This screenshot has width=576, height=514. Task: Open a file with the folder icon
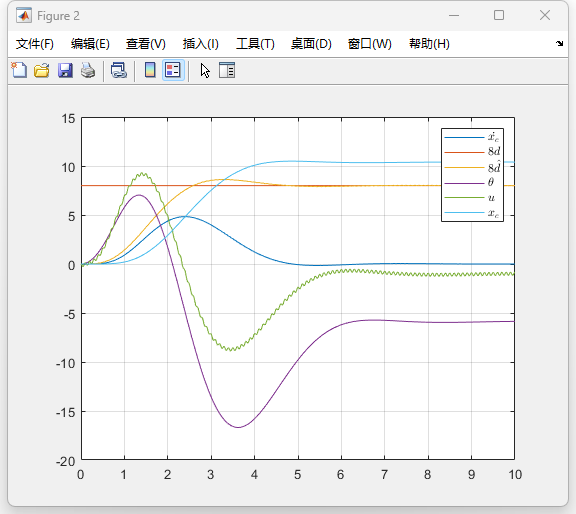point(42,70)
